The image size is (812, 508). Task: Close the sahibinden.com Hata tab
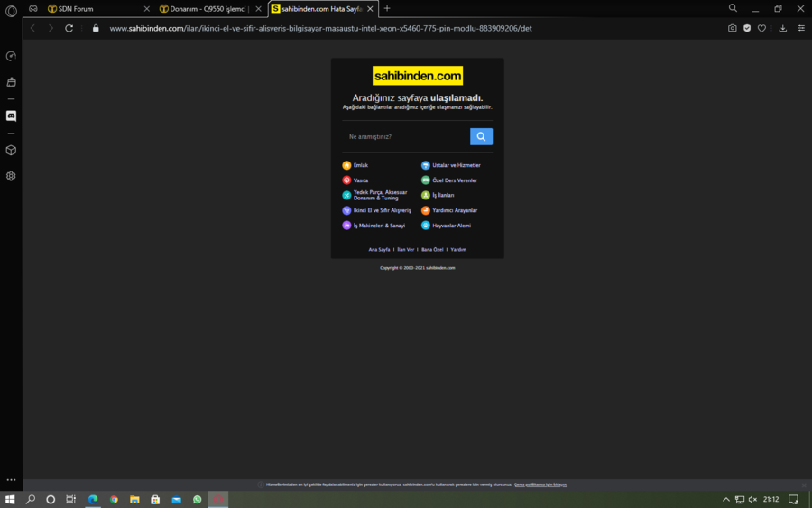[370, 9]
